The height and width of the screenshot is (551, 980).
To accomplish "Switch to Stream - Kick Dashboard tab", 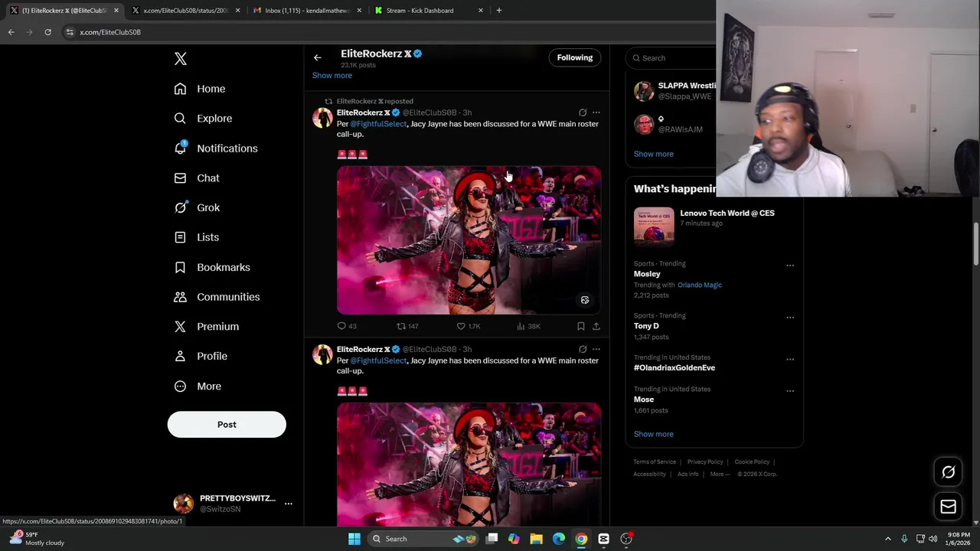I will [429, 11].
